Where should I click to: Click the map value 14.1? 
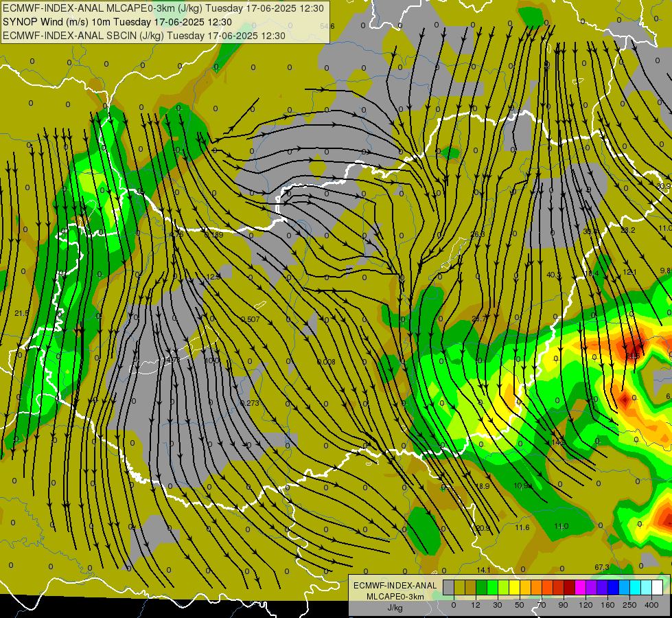(483, 570)
